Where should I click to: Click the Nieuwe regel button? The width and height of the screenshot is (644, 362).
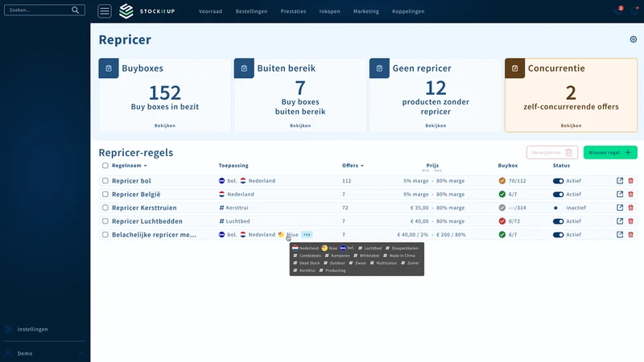[x=610, y=152]
